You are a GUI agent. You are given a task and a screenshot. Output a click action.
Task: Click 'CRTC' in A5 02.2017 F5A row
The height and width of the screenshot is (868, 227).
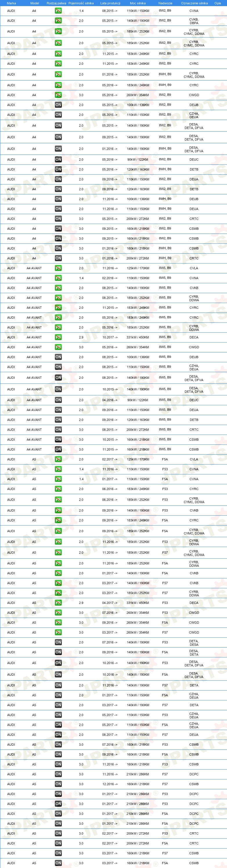coord(194,843)
